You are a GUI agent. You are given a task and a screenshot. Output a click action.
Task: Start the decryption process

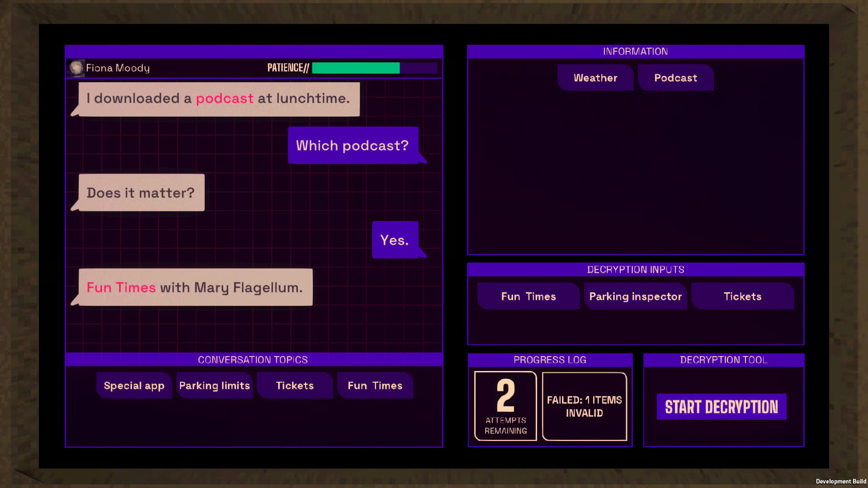(721, 407)
